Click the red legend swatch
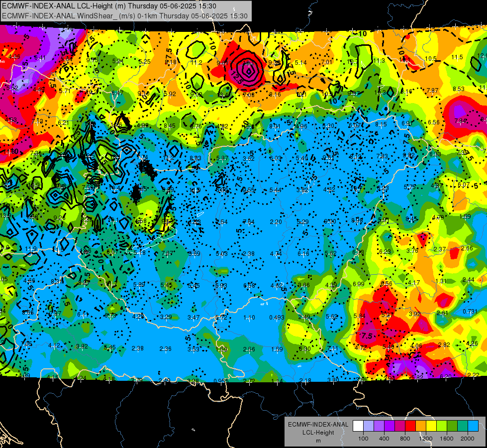This screenshot has width=487, height=448. [410, 426]
